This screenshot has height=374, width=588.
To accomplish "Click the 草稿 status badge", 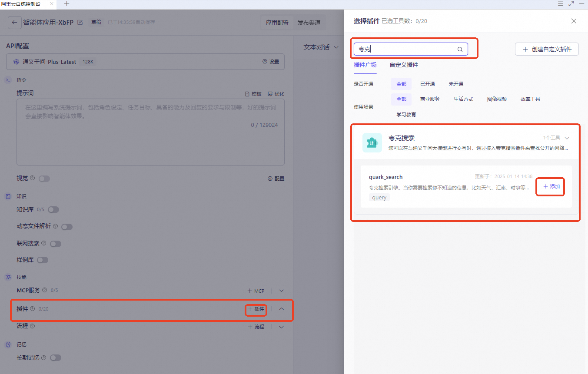I will [96, 22].
